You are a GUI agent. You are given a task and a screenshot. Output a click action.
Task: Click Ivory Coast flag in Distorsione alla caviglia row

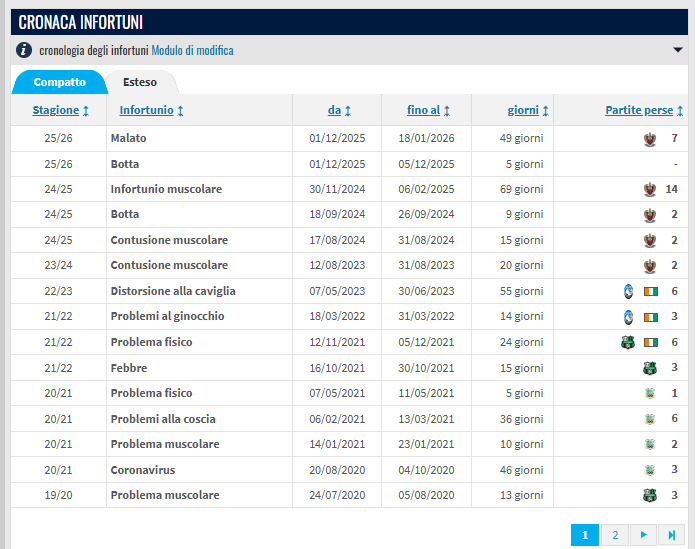(x=651, y=291)
